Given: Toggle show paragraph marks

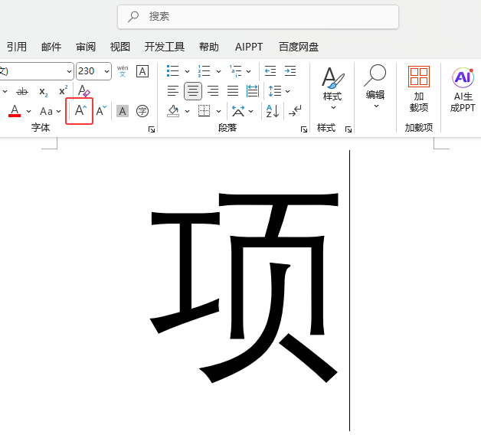Looking at the screenshot, I should (295, 111).
